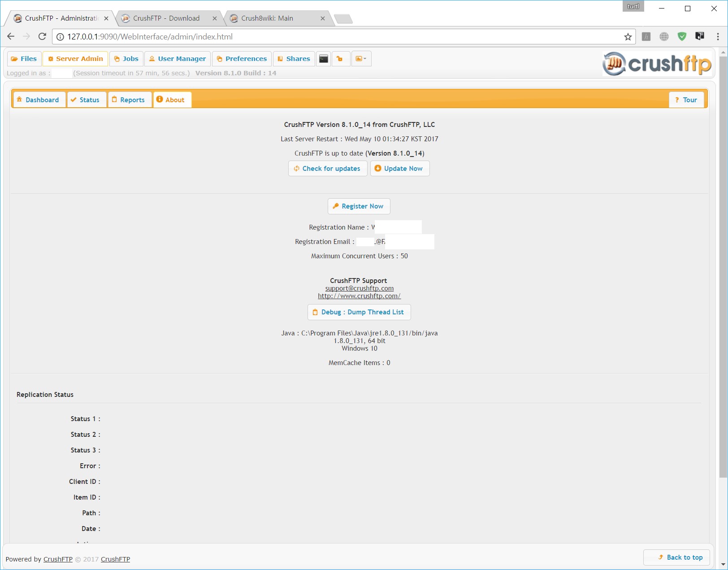Go to Preferences
728x570 pixels.
coord(242,59)
